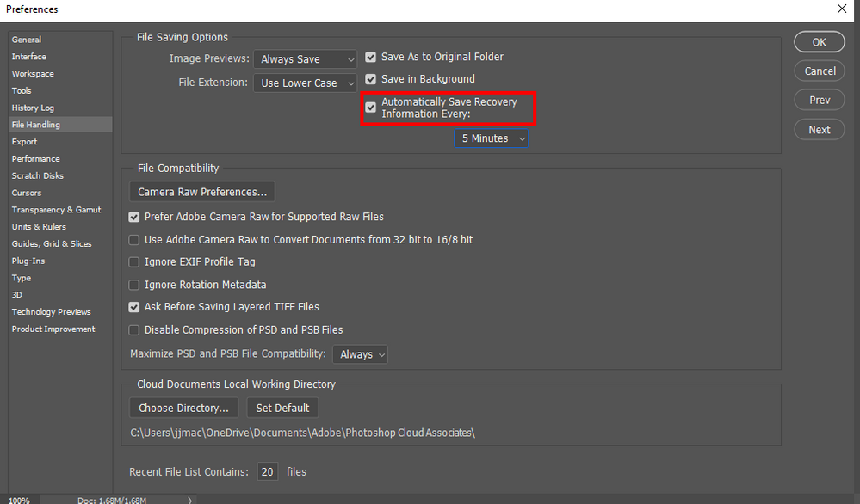Open the File Extension dropdown

305,83
